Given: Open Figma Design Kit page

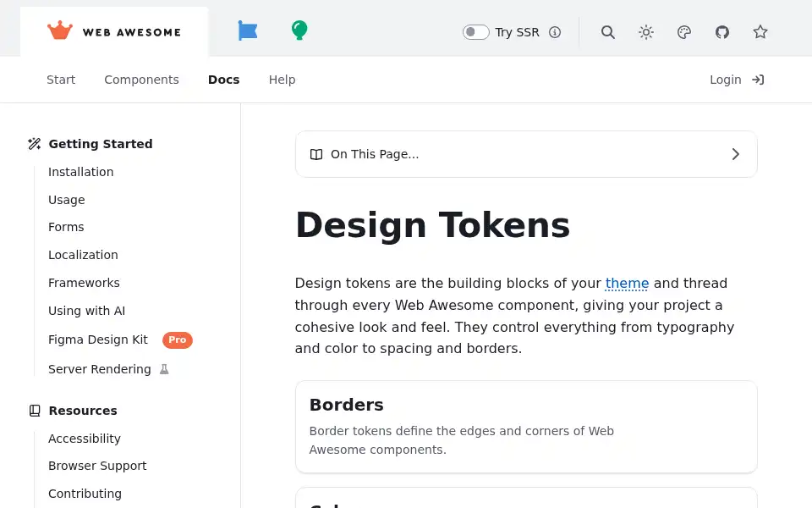Looking at the screenshot, I should [98, 340].
